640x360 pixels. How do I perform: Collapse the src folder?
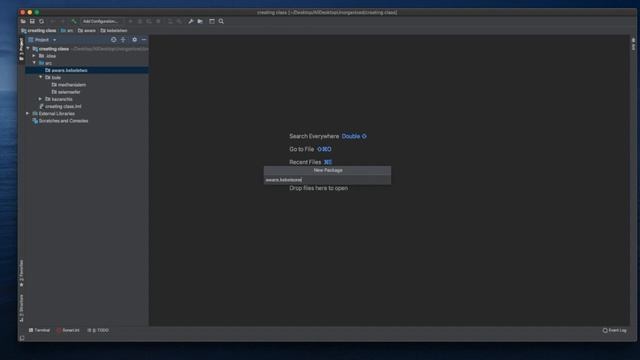[35, 63]
